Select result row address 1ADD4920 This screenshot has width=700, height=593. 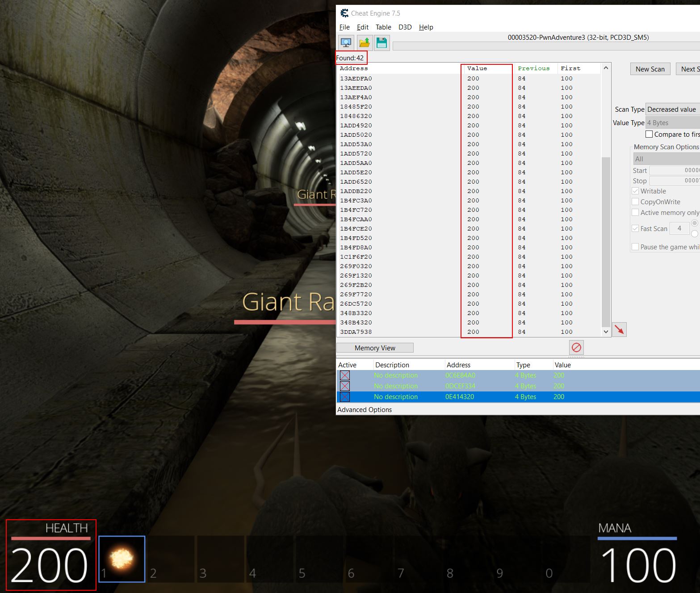click(469, 125)
